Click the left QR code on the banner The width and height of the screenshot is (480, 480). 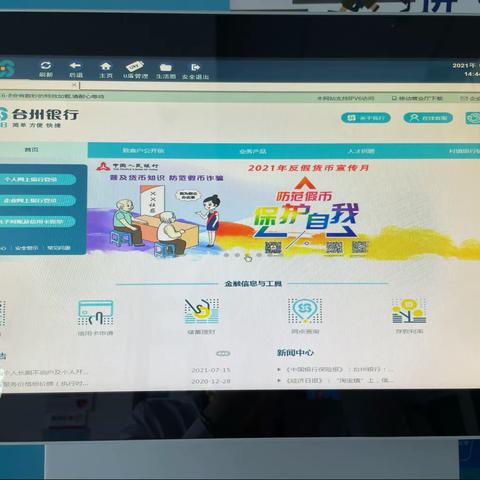click(x=273, y=247)
